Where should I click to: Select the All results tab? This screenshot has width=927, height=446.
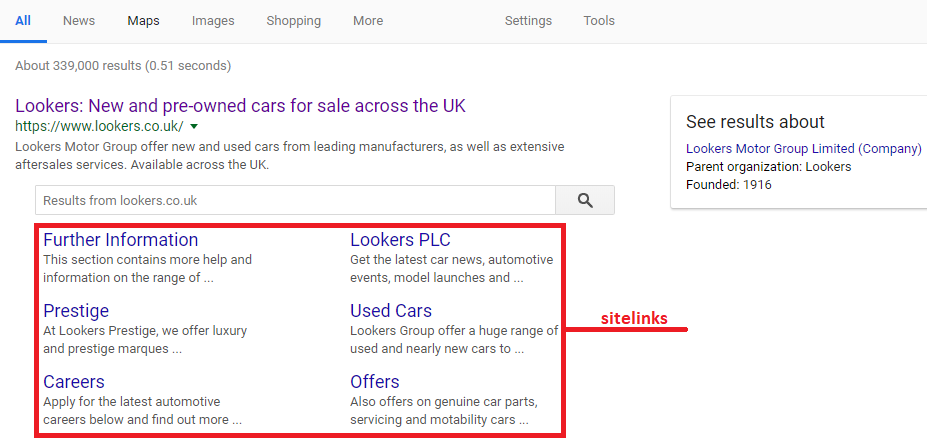click(x=23, y=21)
